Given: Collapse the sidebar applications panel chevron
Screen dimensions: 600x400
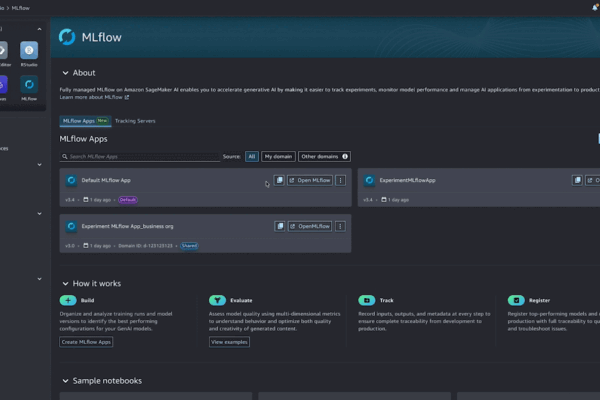Looking at the screenshot, I should click(x=39, y=29).
